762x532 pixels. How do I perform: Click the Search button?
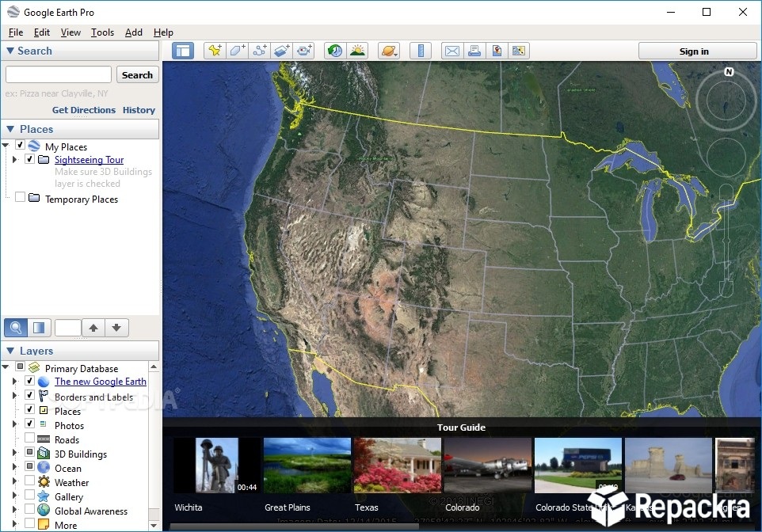(138, 75)
